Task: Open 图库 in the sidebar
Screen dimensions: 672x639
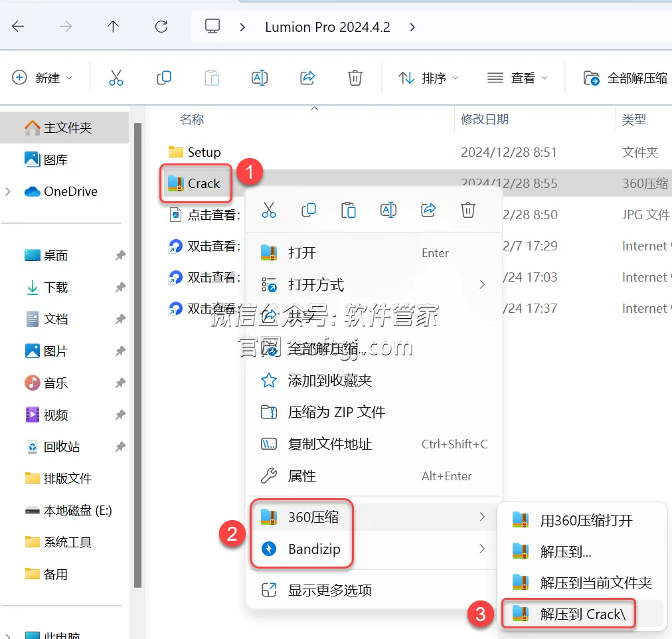Action: click(x=46, y=159)
